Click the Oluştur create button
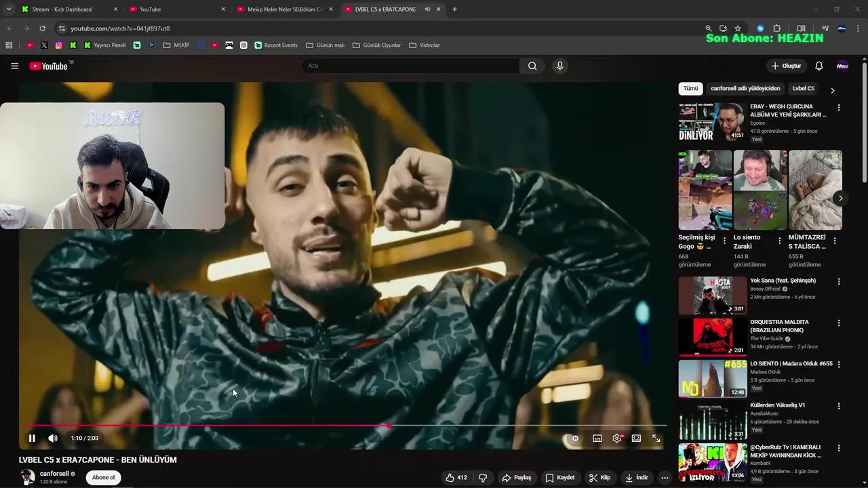Screen dimensions: 868x488 point(786,66)
